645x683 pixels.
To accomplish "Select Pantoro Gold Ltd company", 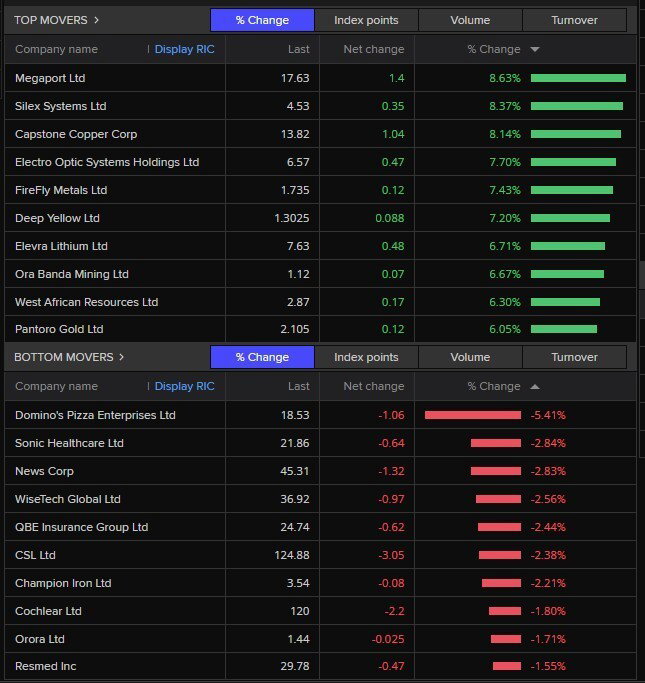I will click(x=59, y=329).
